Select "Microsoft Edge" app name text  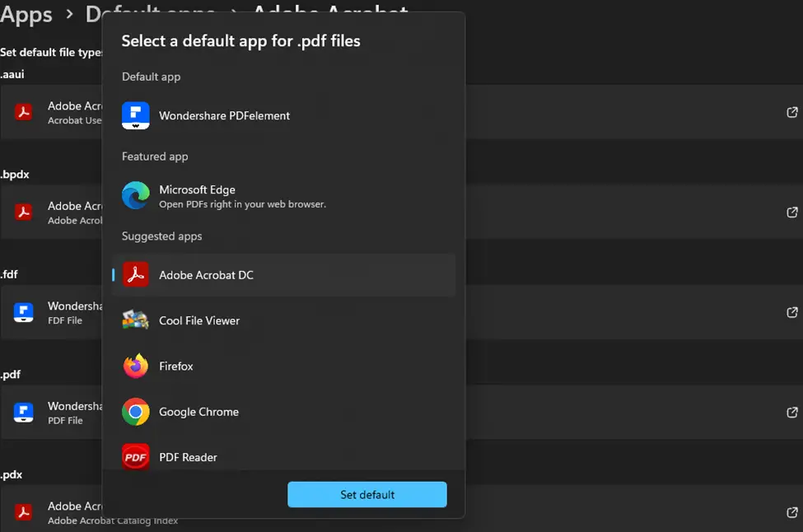pos(197,189)
